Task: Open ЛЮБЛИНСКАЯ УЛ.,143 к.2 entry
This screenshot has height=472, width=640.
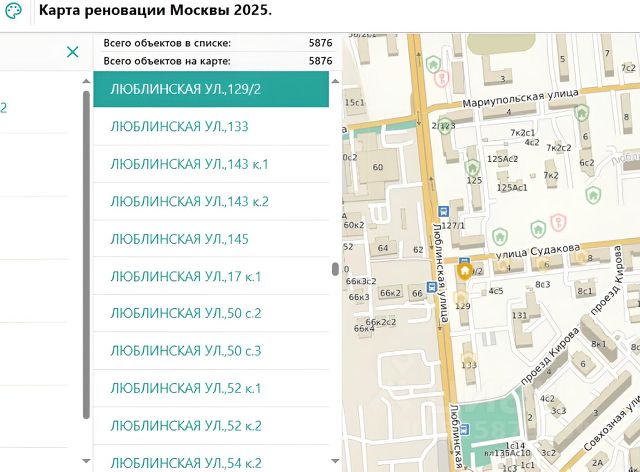Action: [x=211, y=201]
